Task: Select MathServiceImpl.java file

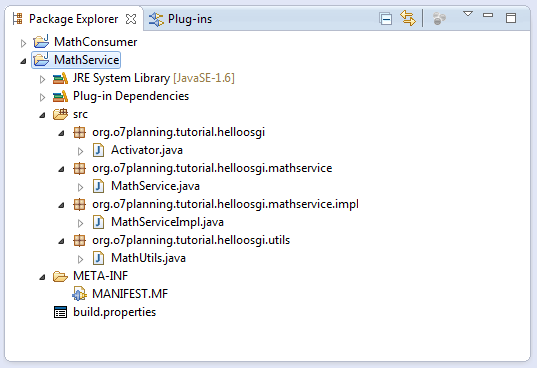Action: [x=167, y=222]
